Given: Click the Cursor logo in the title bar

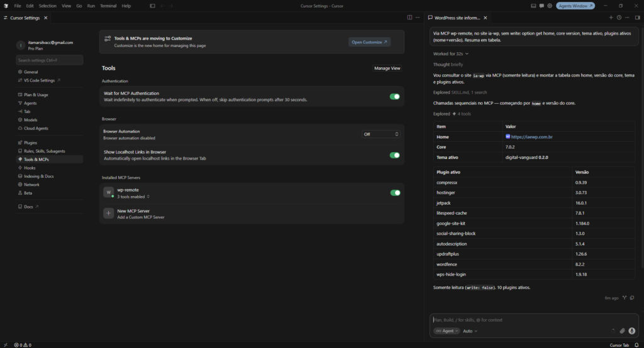Looking at the screenshot, I should click(6, 6).
